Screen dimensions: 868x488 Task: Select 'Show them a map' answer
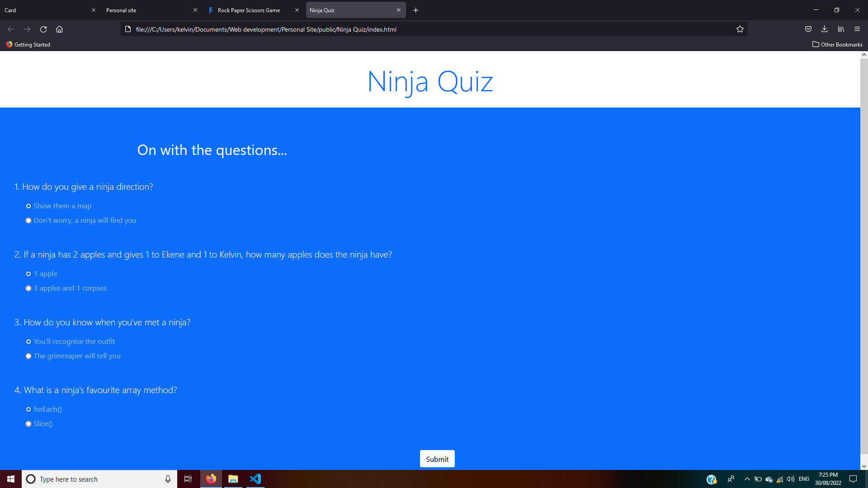point(28,206)
